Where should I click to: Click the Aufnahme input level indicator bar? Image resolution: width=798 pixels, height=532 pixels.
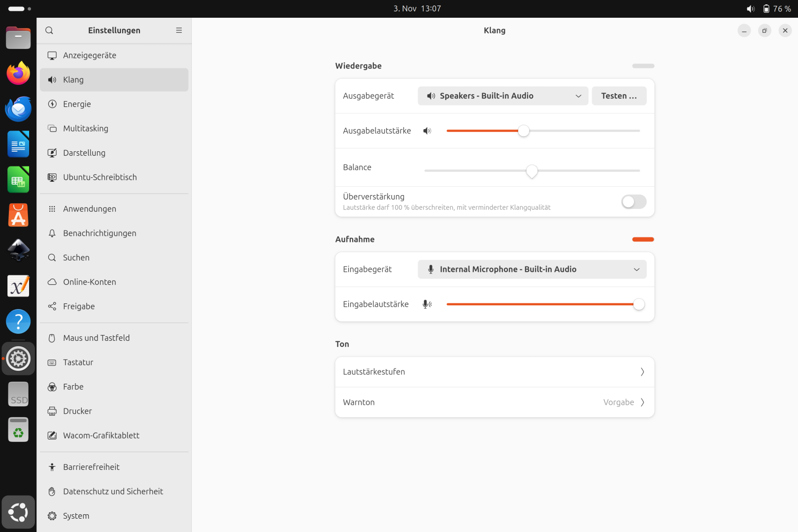[x=643, y=239]
